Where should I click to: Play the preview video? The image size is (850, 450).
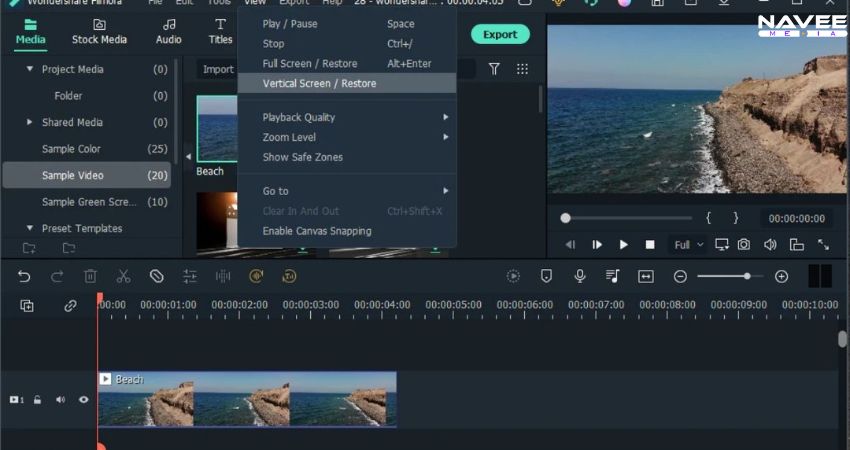(x=623, y=245)
